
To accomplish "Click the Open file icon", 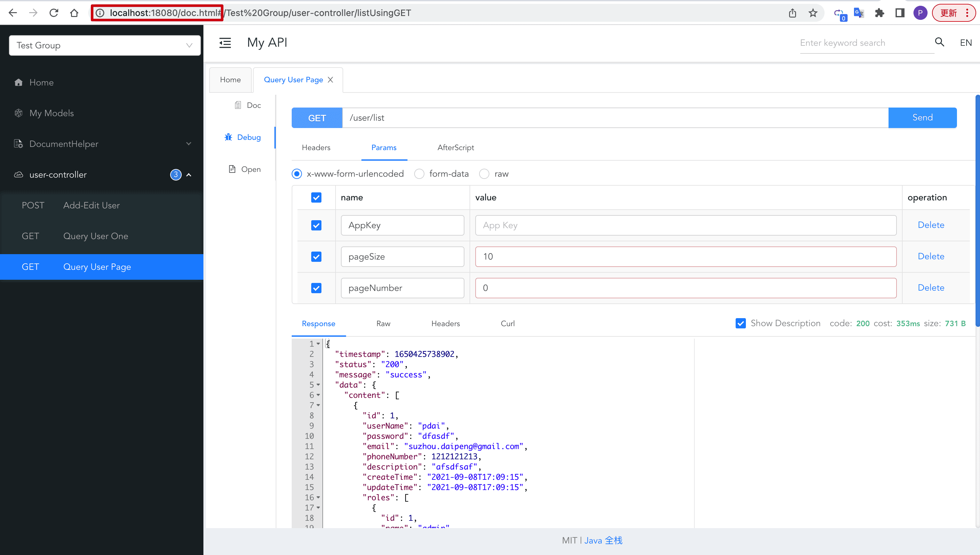I will pos(232,169).
